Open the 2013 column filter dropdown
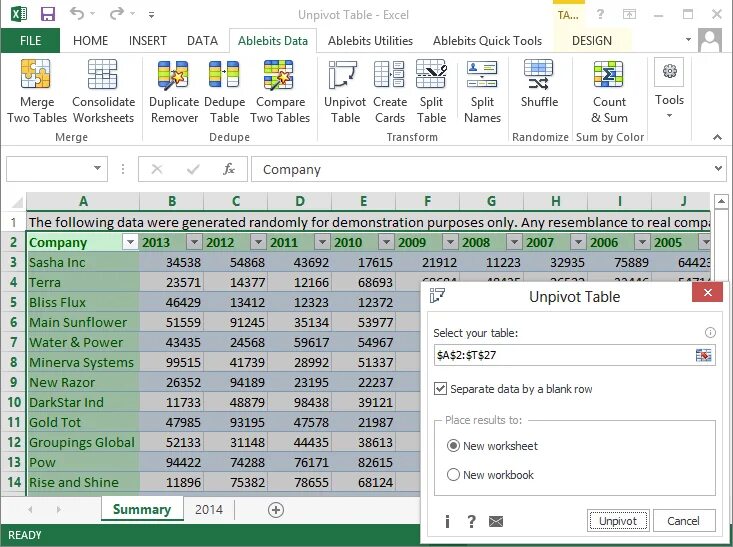 194,242
